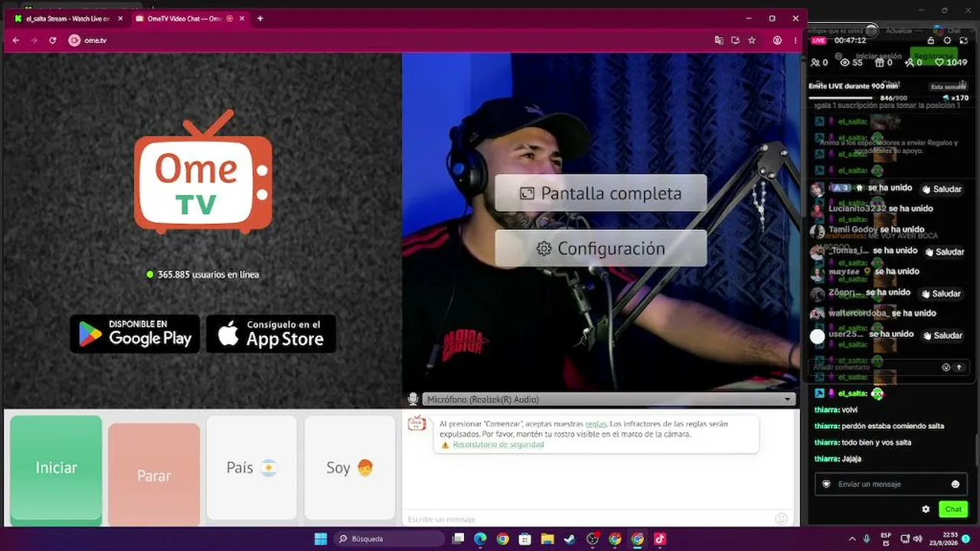Open the browser profile icon
This screenshot has width=980, height=551.
pyautogui.click(x=777, y=41)
